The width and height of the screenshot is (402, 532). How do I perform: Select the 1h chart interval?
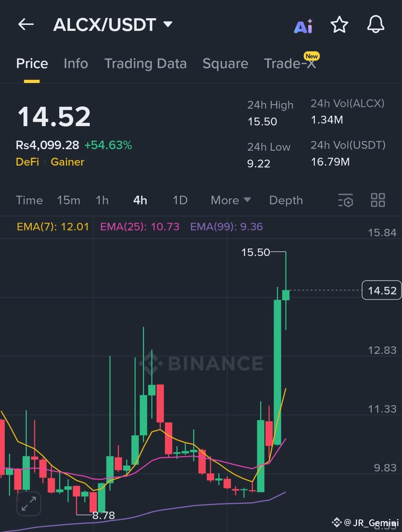pyautogui.click(x=102, y=200)
